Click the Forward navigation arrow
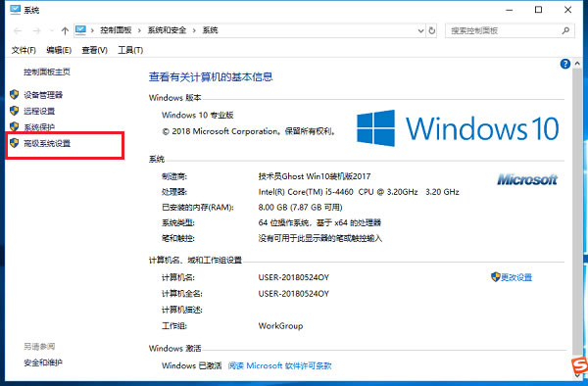Viewport: 588px width, 386px height. [36, 30]
